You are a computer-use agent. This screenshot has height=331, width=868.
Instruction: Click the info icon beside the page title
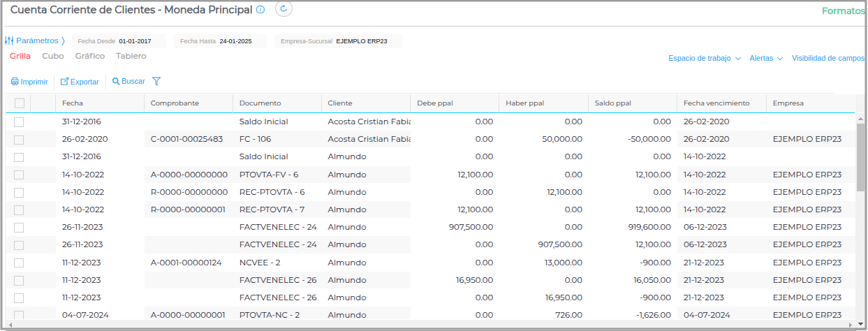click(260, 10)
